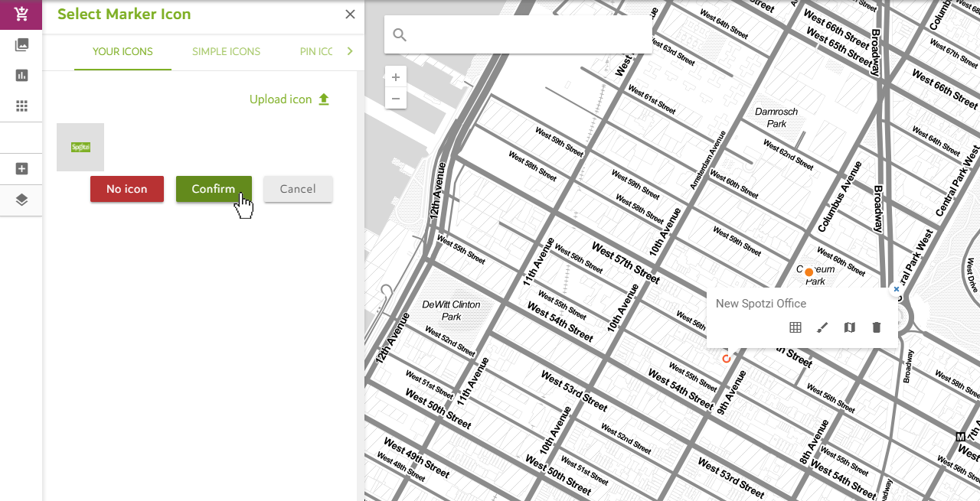Viewport: 980px width, 501px height.
Task: Select the Spotzi icon thumbnail
Action: [80, 147]
